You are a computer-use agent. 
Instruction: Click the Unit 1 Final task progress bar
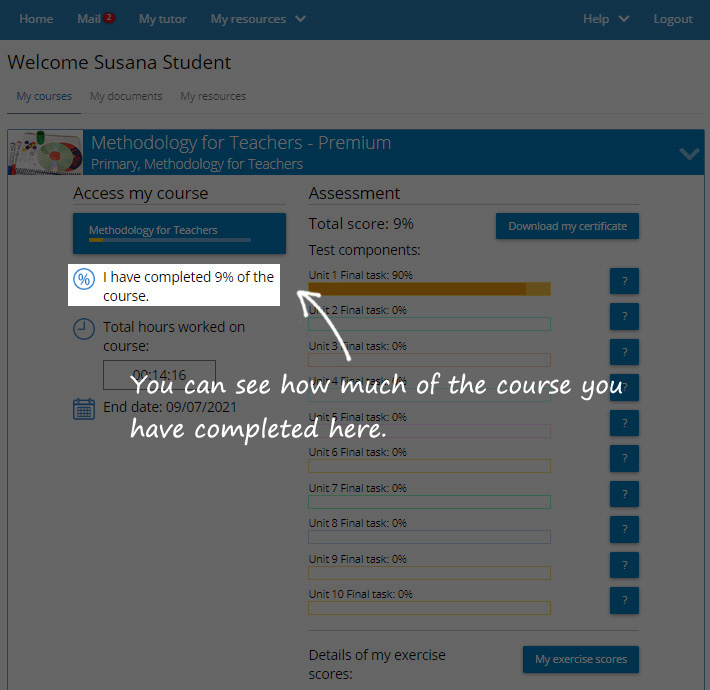pyautogui.click(x=429, y=289)
